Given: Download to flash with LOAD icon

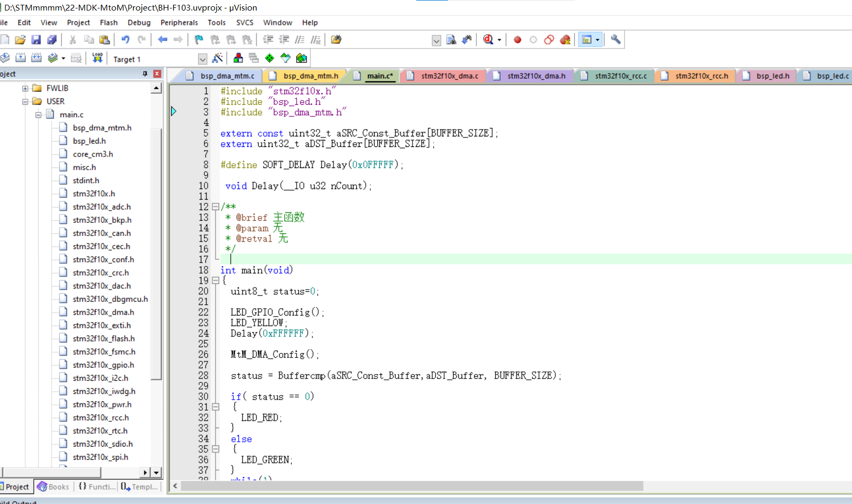Looking at the screenshot, I should click(x=97, y=58).
